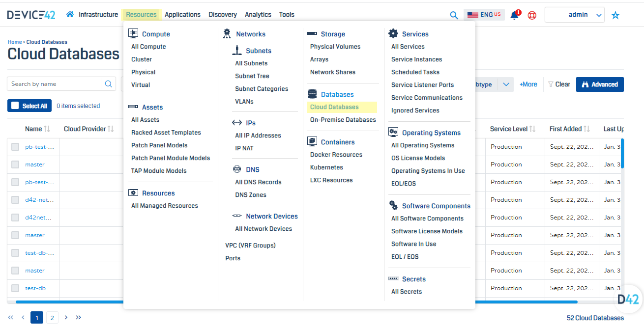
Task: Show more filters with +More
Action: point(528,84)
